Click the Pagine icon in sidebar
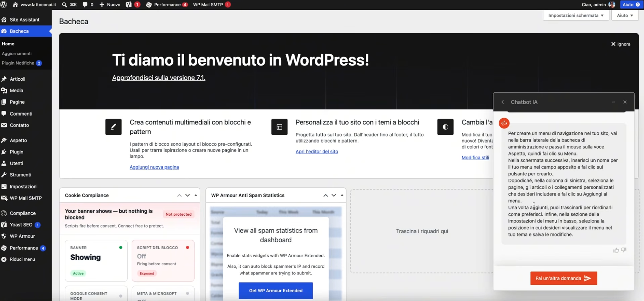Screen dimensions: 644x301 pyautogui.click(x=4, y=102)
